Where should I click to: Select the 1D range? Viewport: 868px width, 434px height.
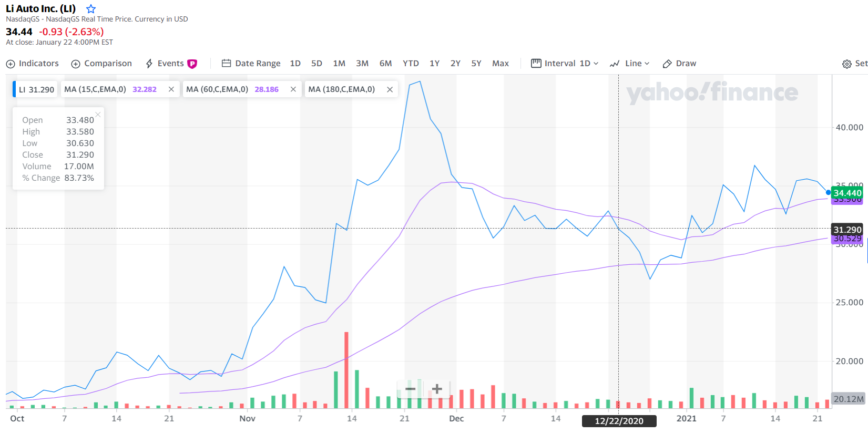(295, 64)
